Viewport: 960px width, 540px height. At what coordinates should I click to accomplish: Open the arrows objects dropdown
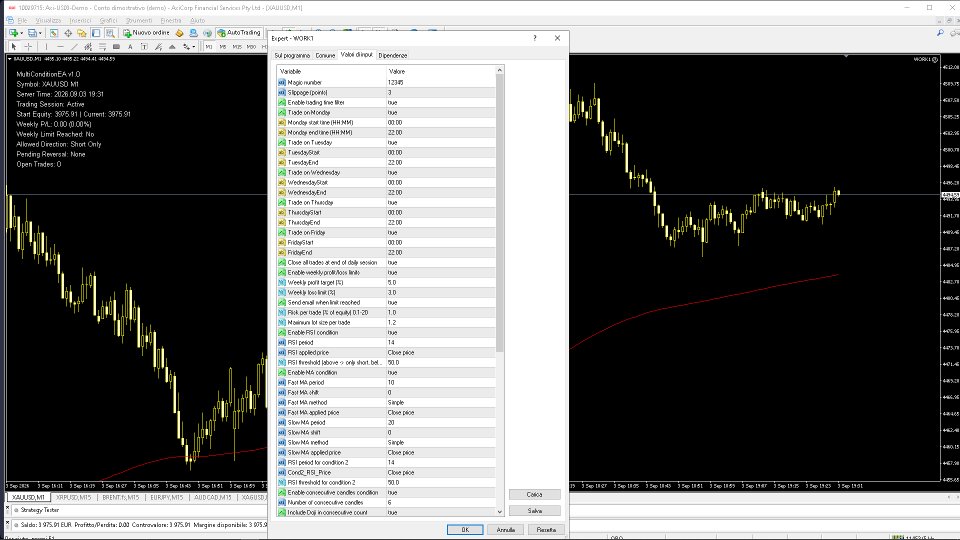point(187,47)
